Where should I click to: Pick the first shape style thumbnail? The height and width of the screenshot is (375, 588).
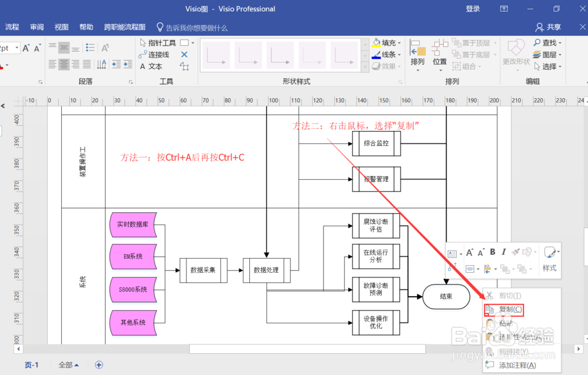(x=216, y=55)
